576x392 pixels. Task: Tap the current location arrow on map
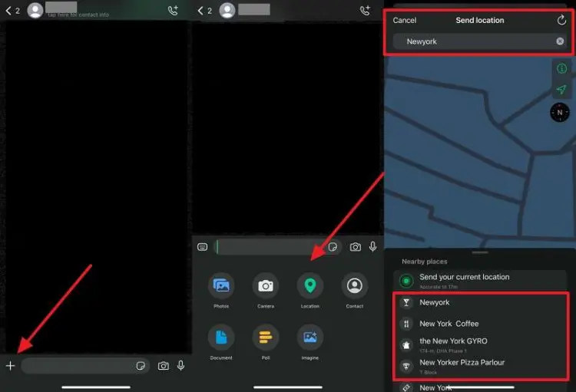coord(561,89)
